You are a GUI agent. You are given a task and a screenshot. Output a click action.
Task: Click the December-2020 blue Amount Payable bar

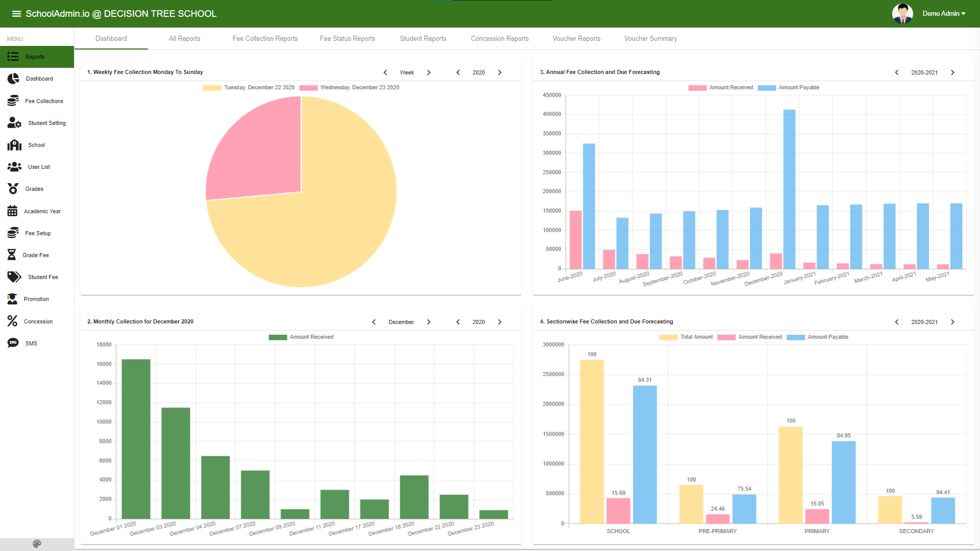(789, 189)
